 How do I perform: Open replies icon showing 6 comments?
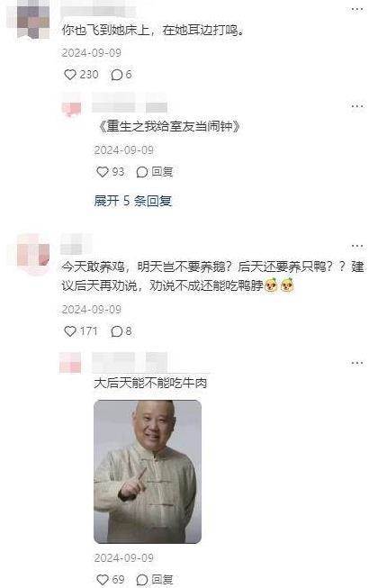point(116,75)
